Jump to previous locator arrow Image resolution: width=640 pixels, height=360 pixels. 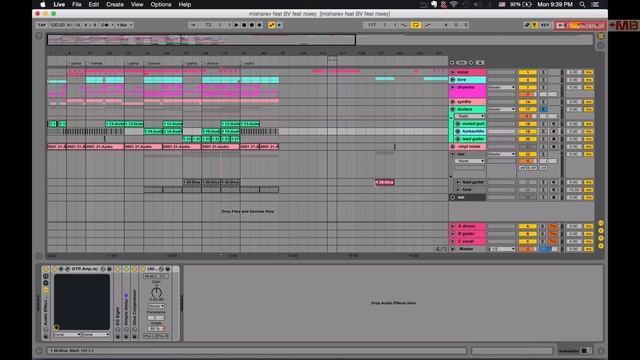tap(452, 62)
